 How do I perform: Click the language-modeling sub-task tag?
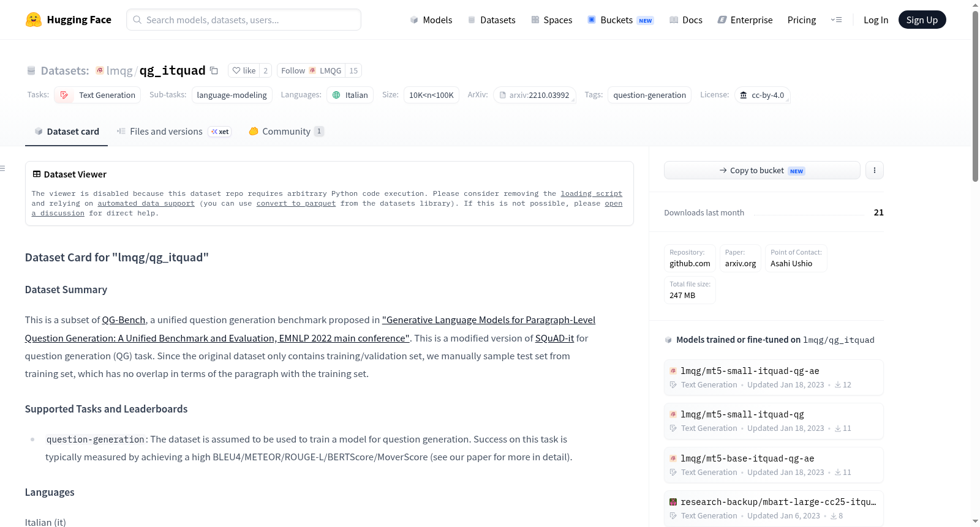click(x=232, y=95)
